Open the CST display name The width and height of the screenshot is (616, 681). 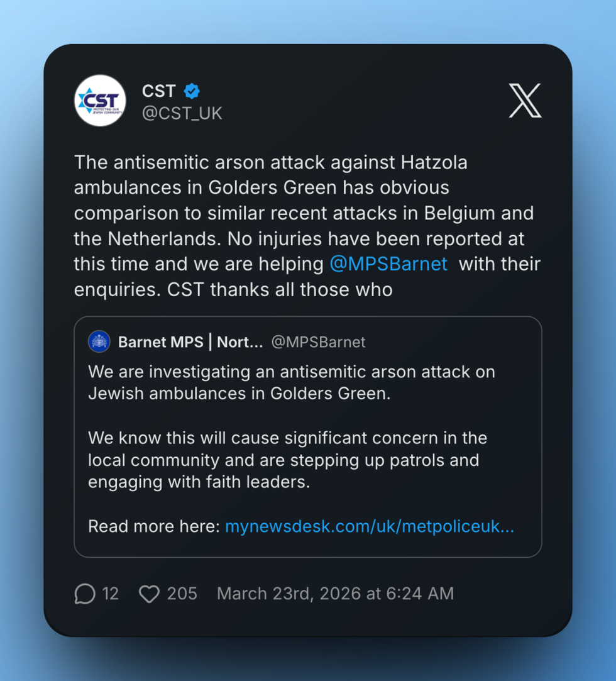point(158,91)
